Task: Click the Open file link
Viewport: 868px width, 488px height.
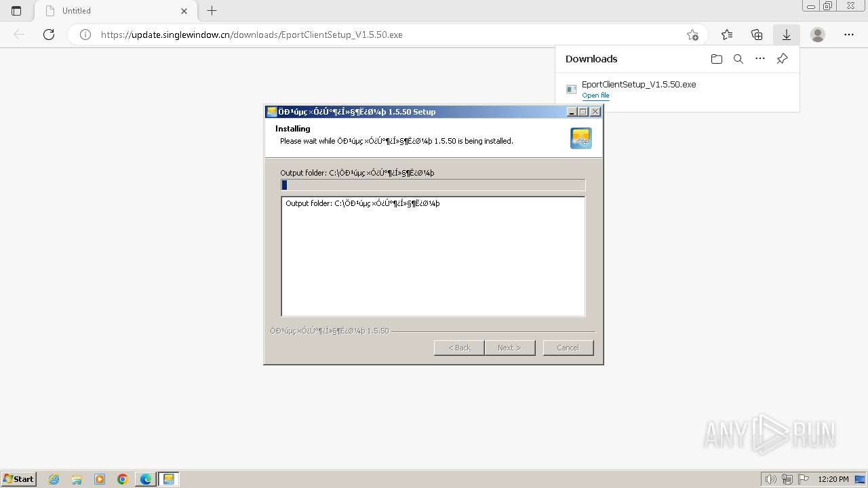Action: click(595, 96)
